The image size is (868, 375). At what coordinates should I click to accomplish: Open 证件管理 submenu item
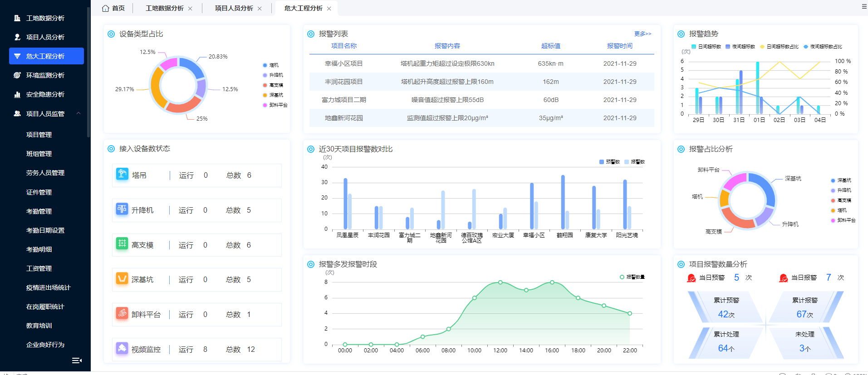point(39,192)
